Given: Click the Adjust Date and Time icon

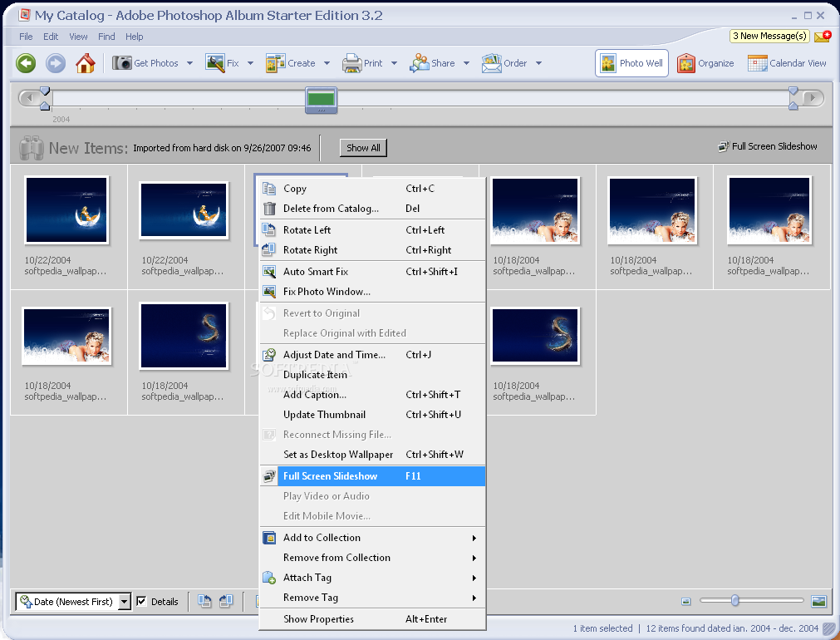Looking at the screenshot, I should click(269, 354).
